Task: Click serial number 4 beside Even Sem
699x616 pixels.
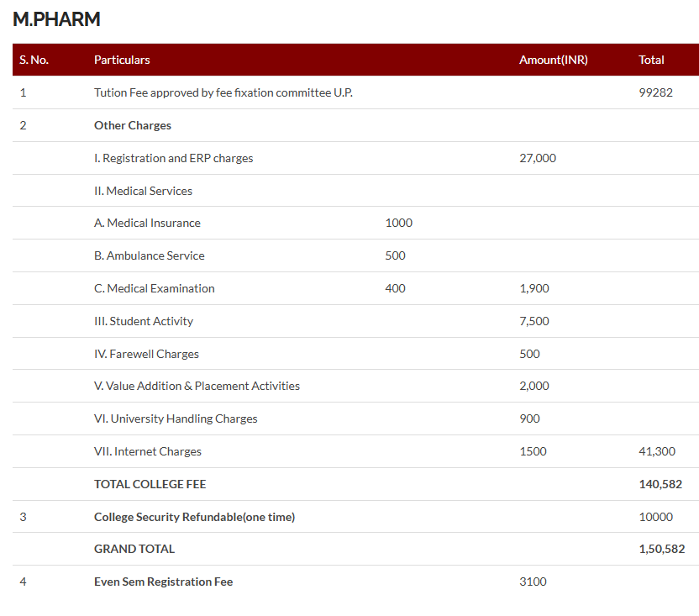Action: [23, 582]
